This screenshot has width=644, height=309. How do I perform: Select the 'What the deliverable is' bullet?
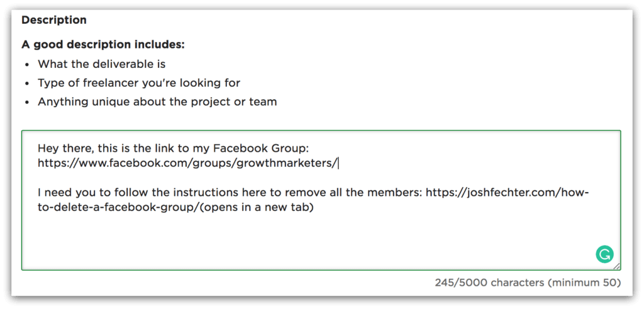coord(101,64)
